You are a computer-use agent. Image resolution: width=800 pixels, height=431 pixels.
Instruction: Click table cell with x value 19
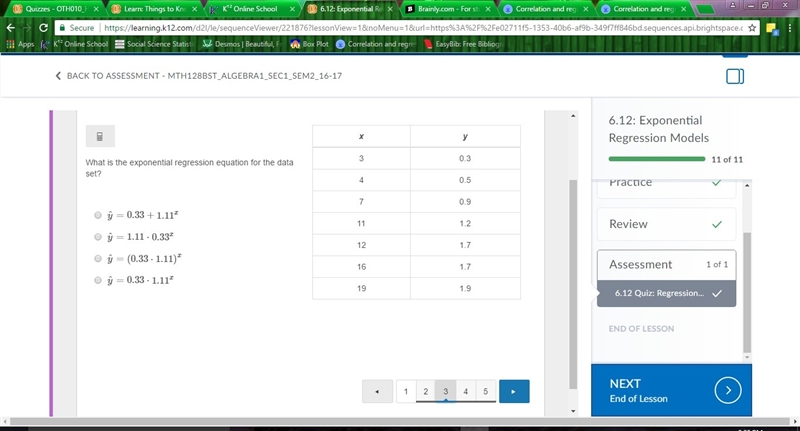tap(361, 289)
